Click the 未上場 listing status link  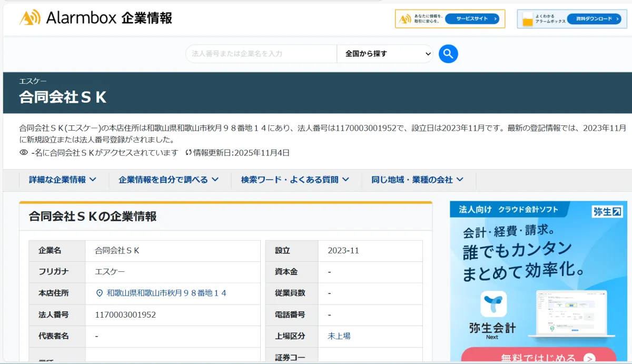[339, 336]
